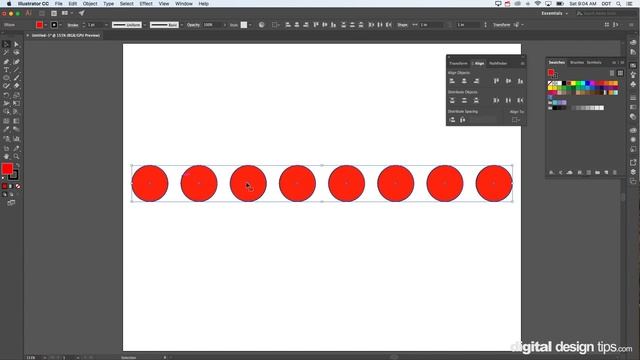Viewport: 640px width, 360px height.
Task: Select the Direct Selection tool (white arrow)
Action: (16, 44)
